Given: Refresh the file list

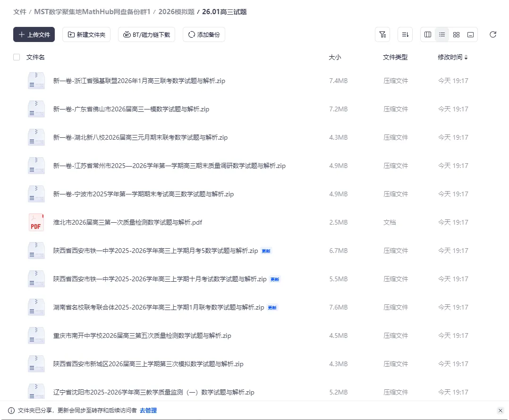Looking at the screenshot, I should click(x=493, y=34).
